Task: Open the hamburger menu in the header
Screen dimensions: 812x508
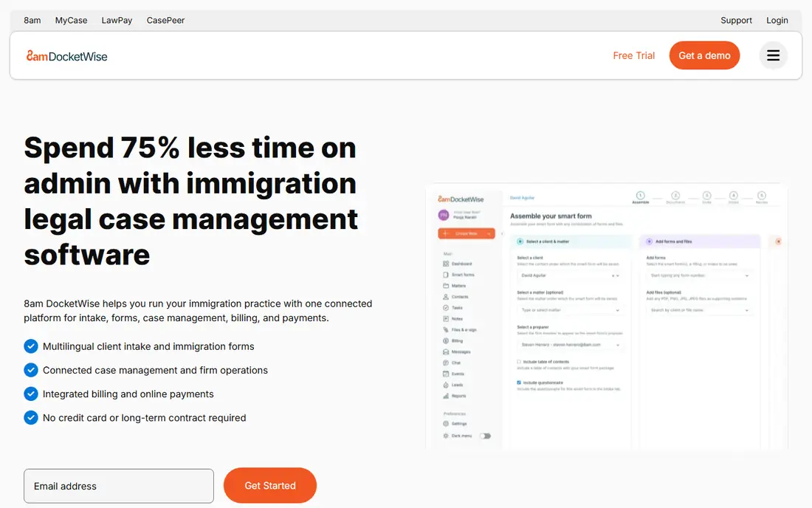Action: [x=773, y=55]
